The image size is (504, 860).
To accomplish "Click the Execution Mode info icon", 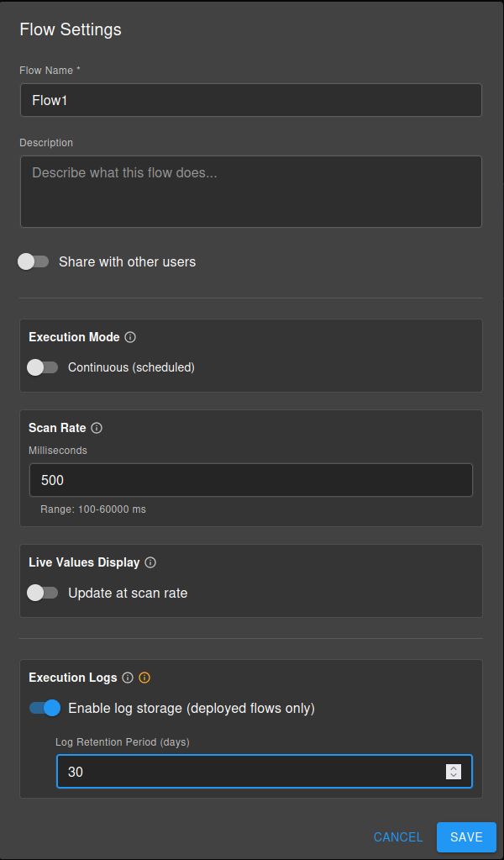I will click(x=130, y=337).
